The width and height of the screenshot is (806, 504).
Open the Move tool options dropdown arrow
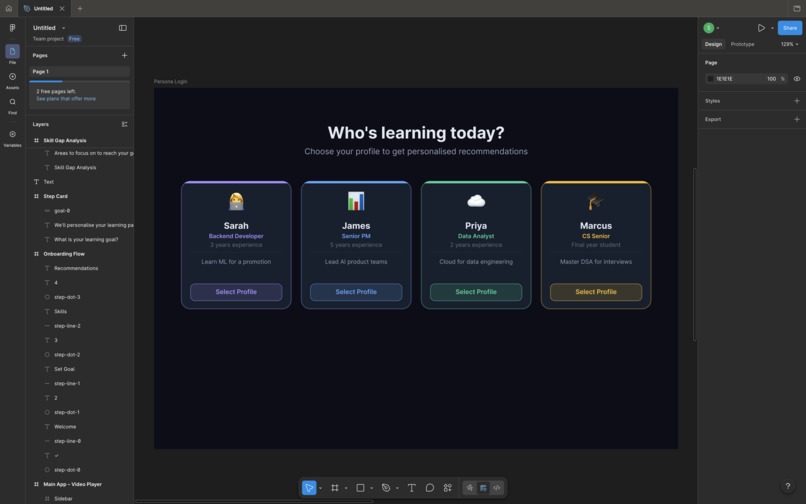tap(320, 488)
